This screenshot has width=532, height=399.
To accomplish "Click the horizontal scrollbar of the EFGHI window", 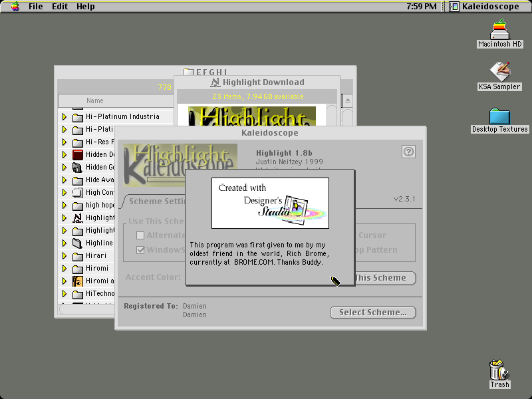I will tap(87, 309).
